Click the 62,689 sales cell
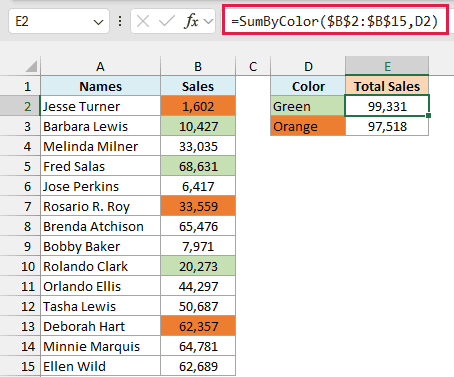 click(x=198, y=366)
